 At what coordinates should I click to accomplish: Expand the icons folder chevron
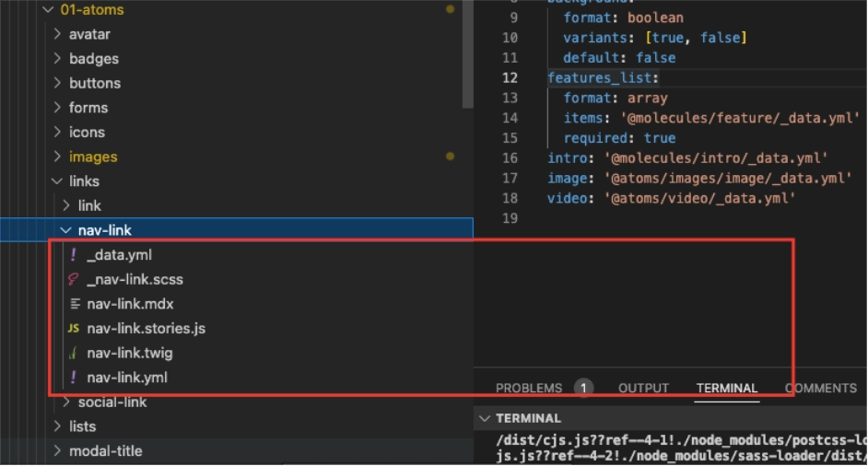click(x=57, y=132)
